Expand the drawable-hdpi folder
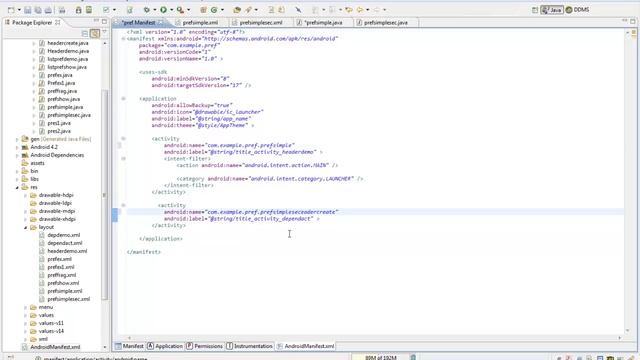Viewport: 640px width, 360px height. point(25,196)
